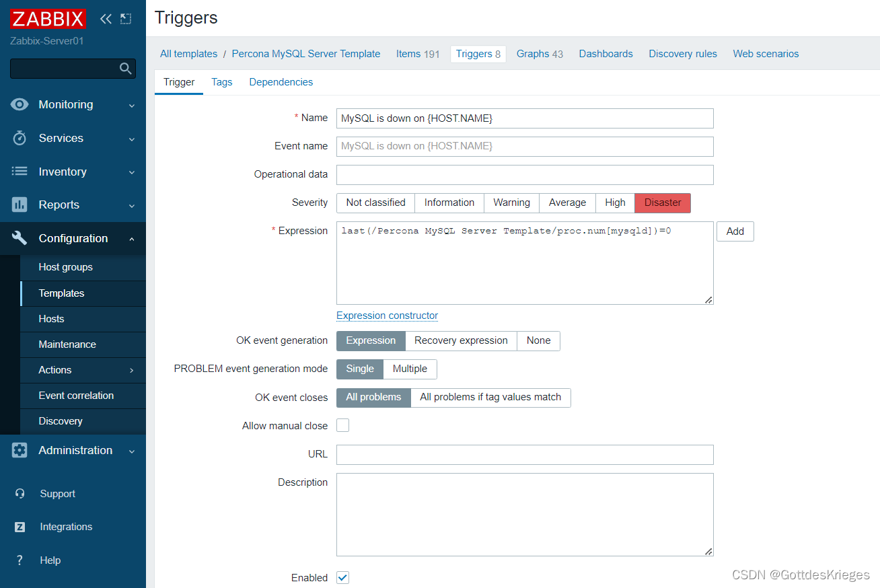Click the Integrations Z icon
Image resolution: width=880 pixels, height=588 pixels.
20,527
